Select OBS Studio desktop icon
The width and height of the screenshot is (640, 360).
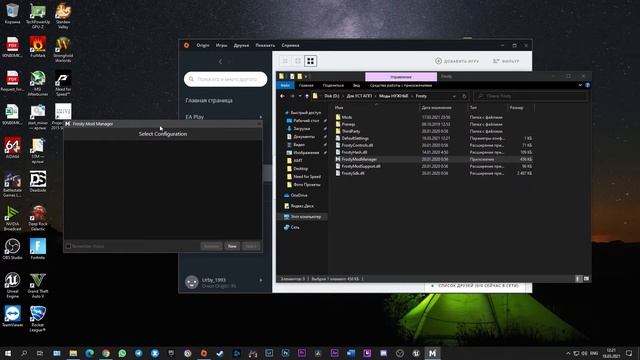pos(12,249)
